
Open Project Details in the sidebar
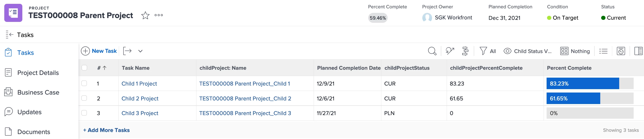click(x=38, y=73)
